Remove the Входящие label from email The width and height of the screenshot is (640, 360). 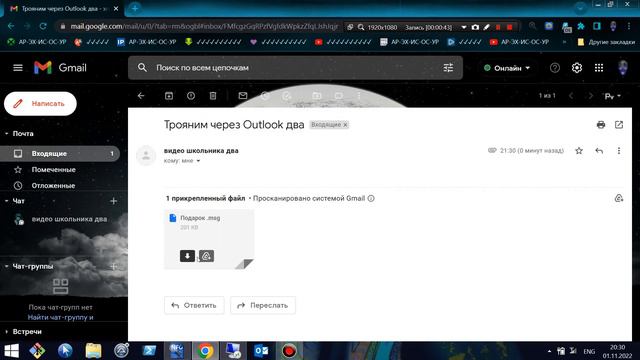pyautogui.click(x=345, y=125)
